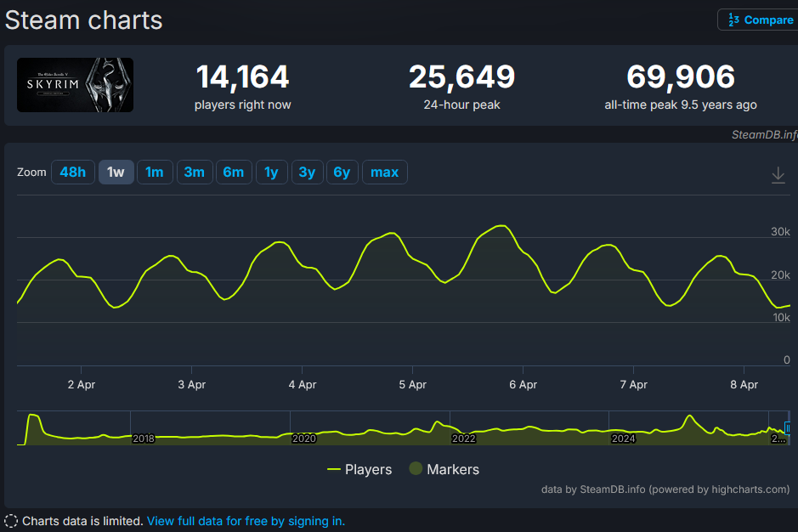This screenshot has width=798, height=532.
Task: Toggle the Markers series in legend
Action: [x=444, y=469]
